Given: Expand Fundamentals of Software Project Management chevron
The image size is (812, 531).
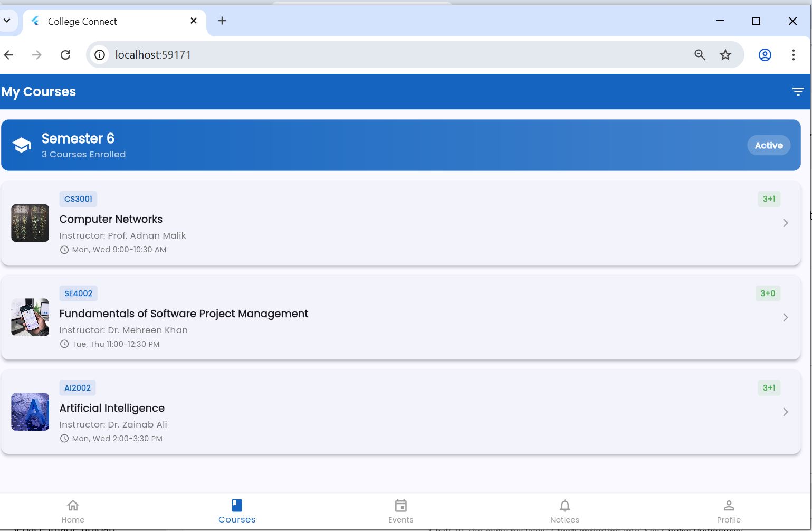Looking at the screenshot, I should click(785, 317).
